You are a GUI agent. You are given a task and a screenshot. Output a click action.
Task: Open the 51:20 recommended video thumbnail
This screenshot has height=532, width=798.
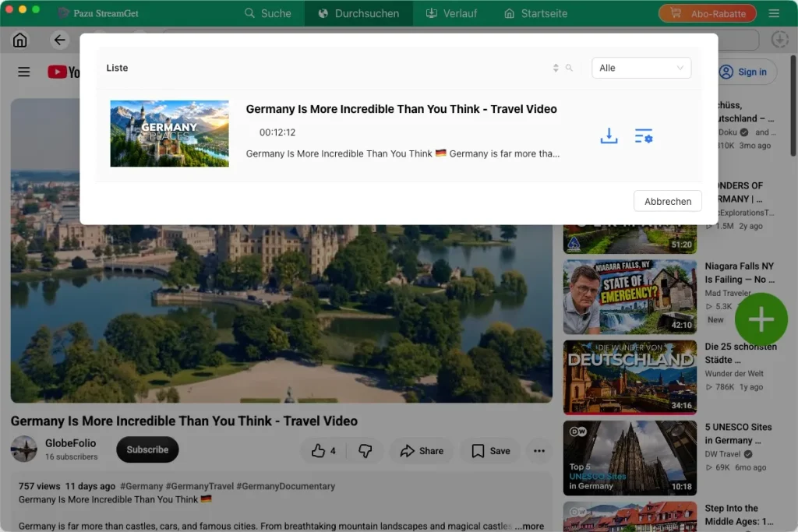click(630, 239)
